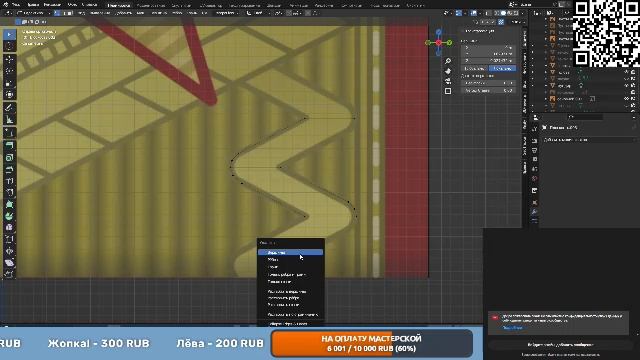Open the Blender logo menu

(x=5, y=4)
